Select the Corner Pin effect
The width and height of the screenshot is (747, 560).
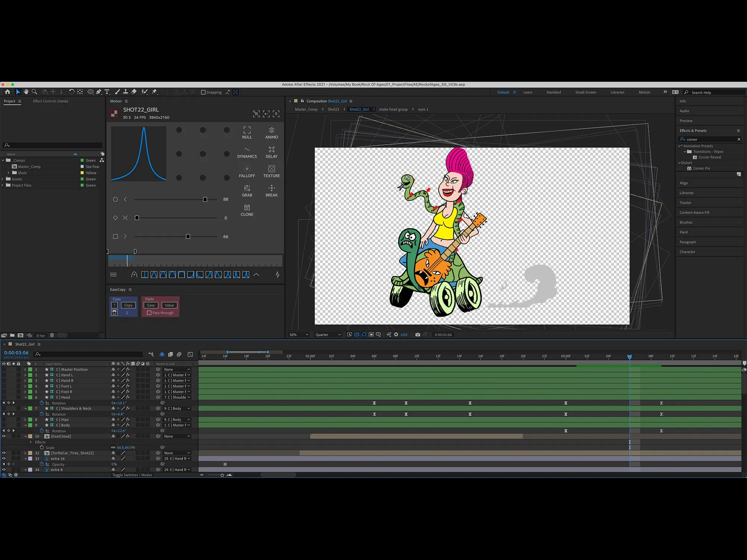(x=701, y=168)
